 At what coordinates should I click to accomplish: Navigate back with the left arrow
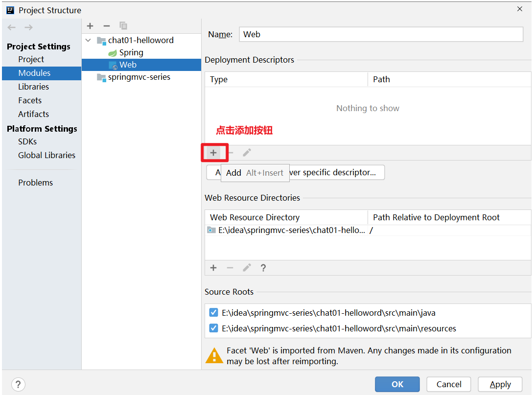pos(12,27)
